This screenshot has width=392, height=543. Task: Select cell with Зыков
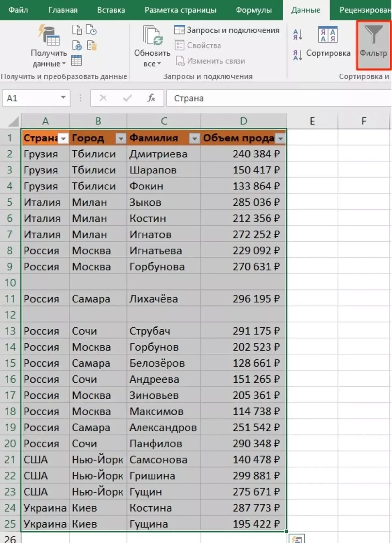click(x=164, y=202)
